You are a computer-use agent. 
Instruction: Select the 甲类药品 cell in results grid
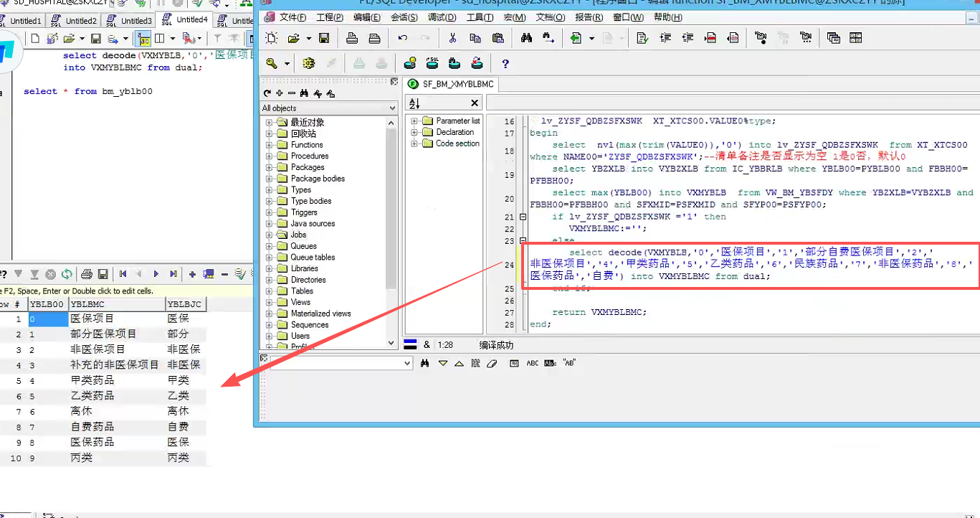92,380
